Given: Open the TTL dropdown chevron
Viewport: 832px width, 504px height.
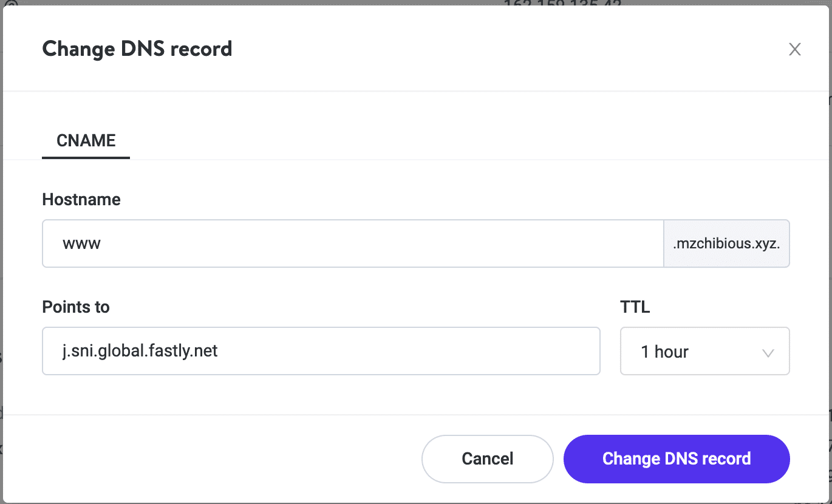Looking at the screenshot, I should click(x=768, y=351).
